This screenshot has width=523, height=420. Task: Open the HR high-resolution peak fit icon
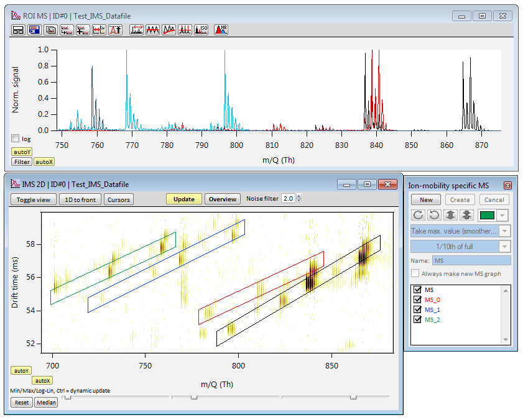221,30
